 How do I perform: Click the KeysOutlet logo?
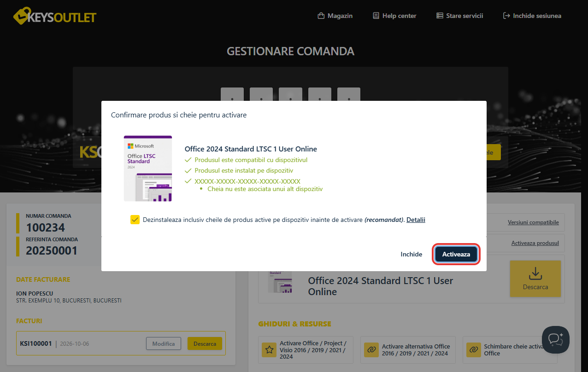coord(55,16)
